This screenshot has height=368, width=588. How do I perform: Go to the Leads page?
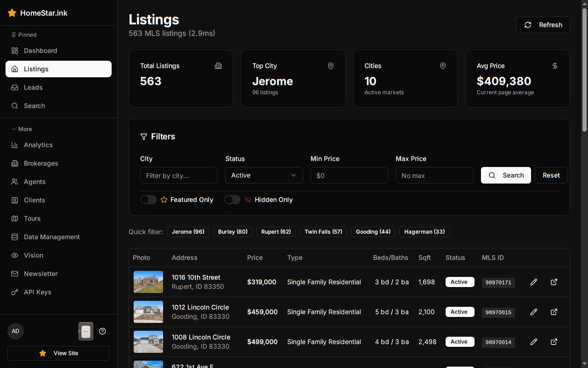(33, 87)
